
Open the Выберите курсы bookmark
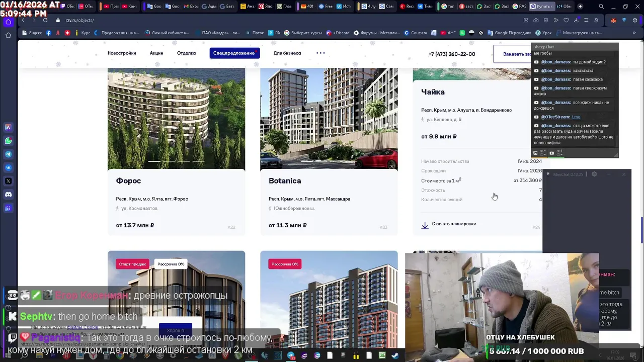[x=303, y=33]
